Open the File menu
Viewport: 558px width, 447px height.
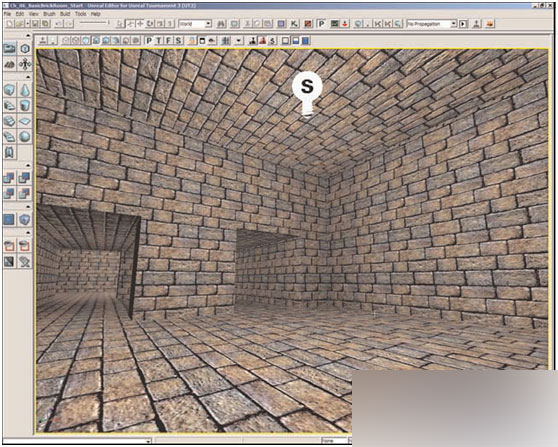pyautogui.click(x=7, y=14)
